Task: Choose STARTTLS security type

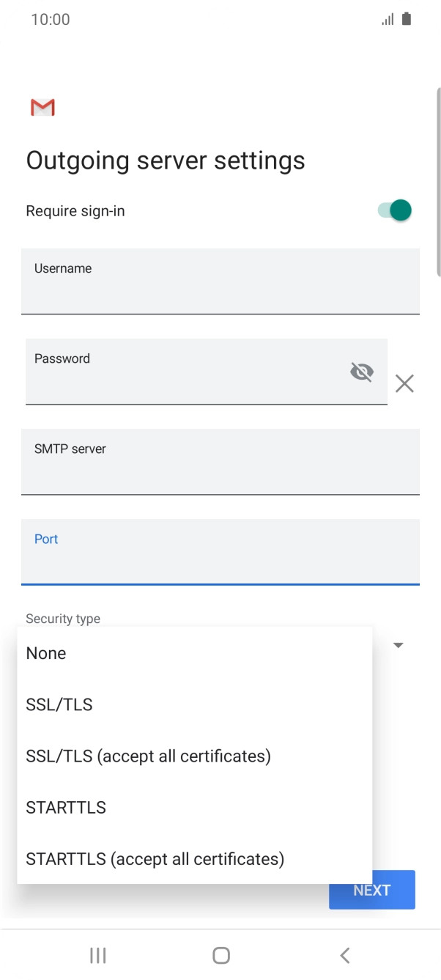Action: [x=66, y=807]
